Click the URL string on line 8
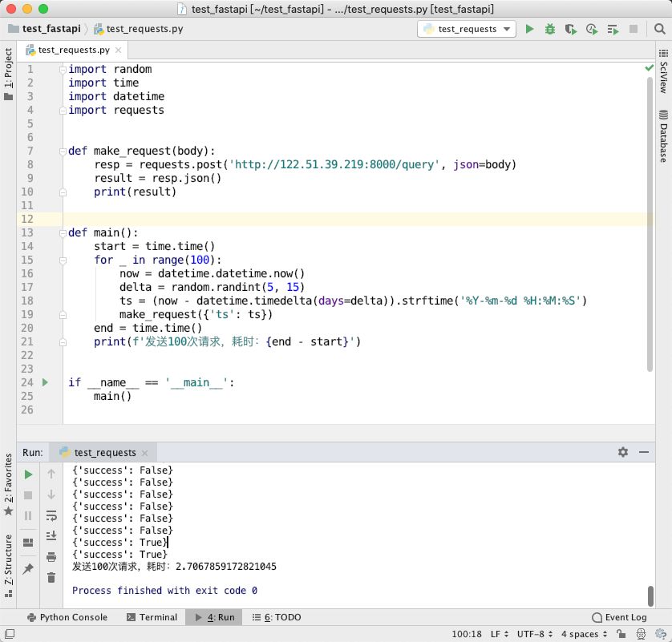The width and height of the screenshot is (672, 642). [x=334, y=164]
